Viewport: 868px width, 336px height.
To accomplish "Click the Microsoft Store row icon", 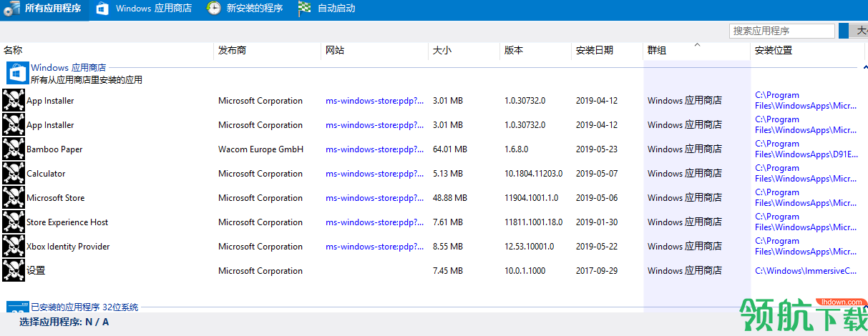I will click(x=14, y=198).
